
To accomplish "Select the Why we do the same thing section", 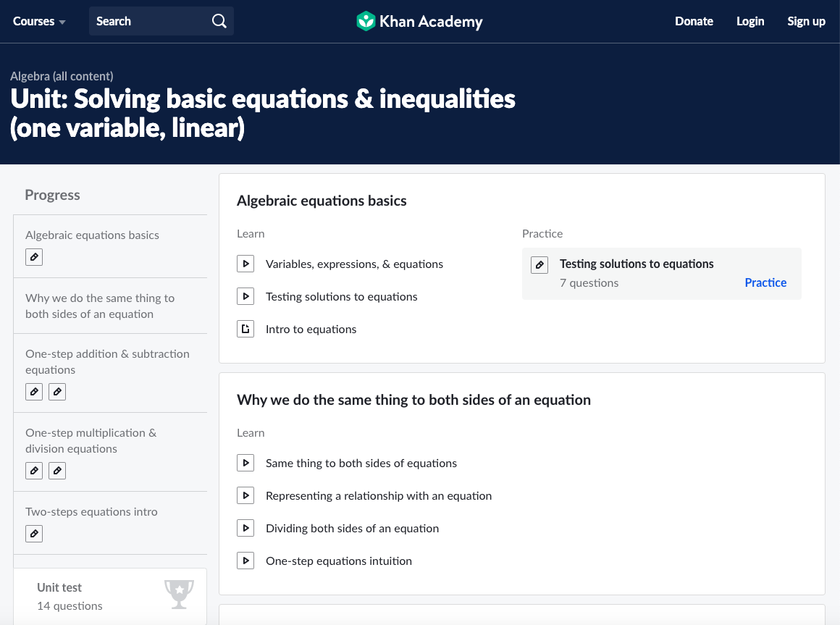I will [x=100, y=306].
